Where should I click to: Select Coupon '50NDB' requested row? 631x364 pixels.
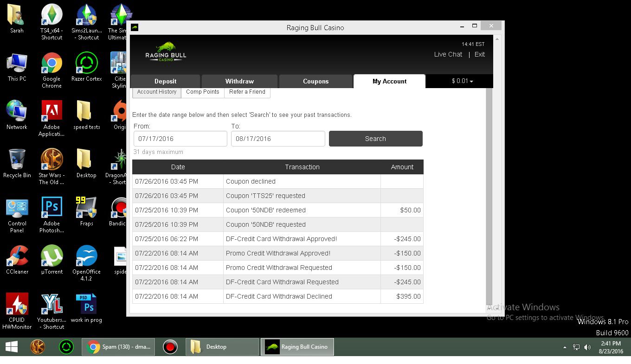[x=278, y=224]
